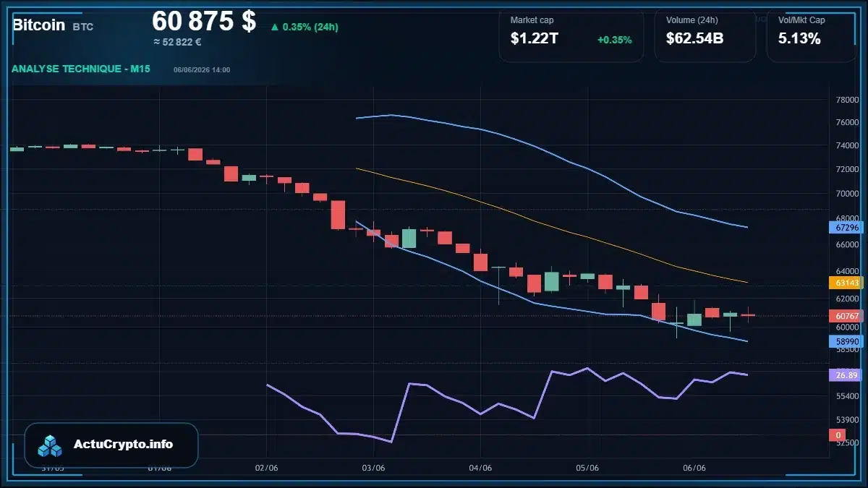Click the 74000 price axis label
This screenshot has height=488, width=868.
(x=847, y=146)
